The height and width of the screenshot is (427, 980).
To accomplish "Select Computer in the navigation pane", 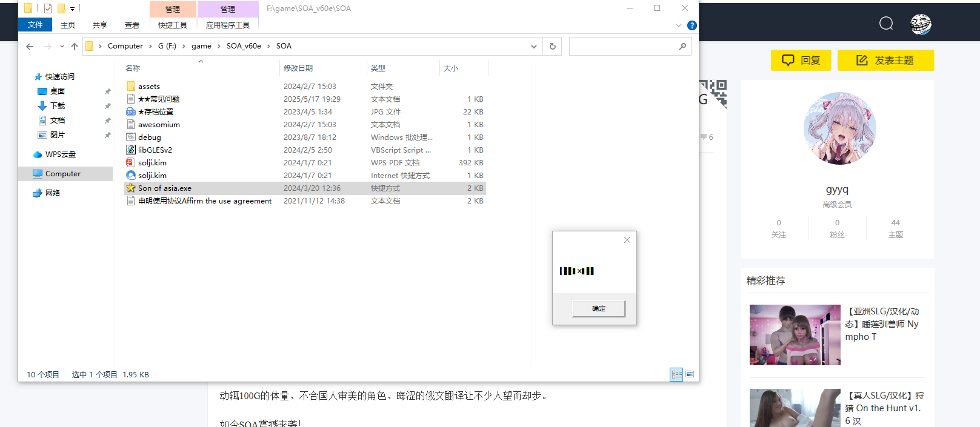I will click(x=63, y=174).
